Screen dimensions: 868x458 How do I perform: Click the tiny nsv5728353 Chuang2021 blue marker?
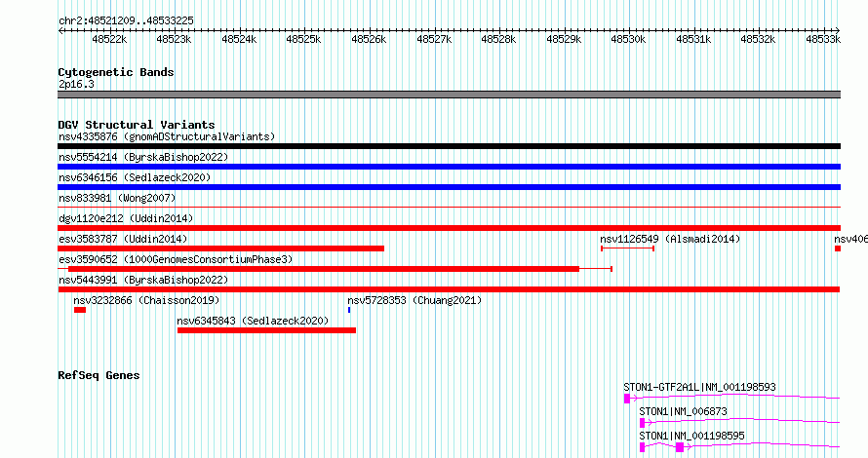pyautogui.click(x=349, y=310)
